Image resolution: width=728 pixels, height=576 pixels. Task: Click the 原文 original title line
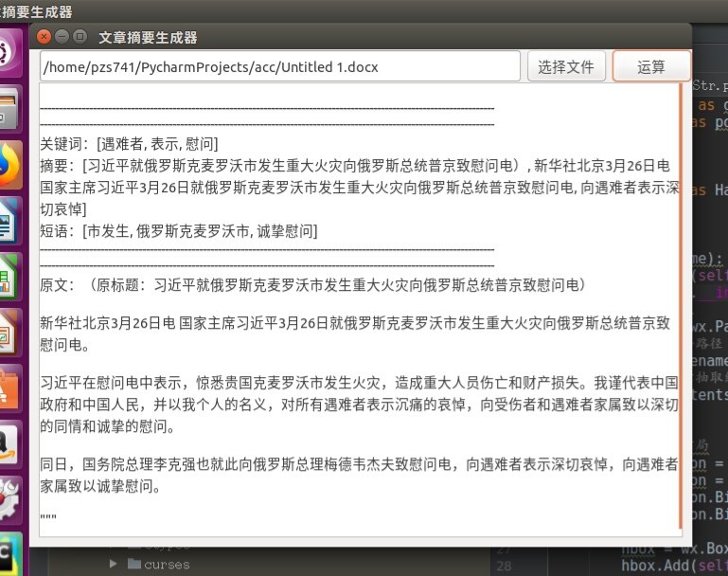click(x=312, y=285)
